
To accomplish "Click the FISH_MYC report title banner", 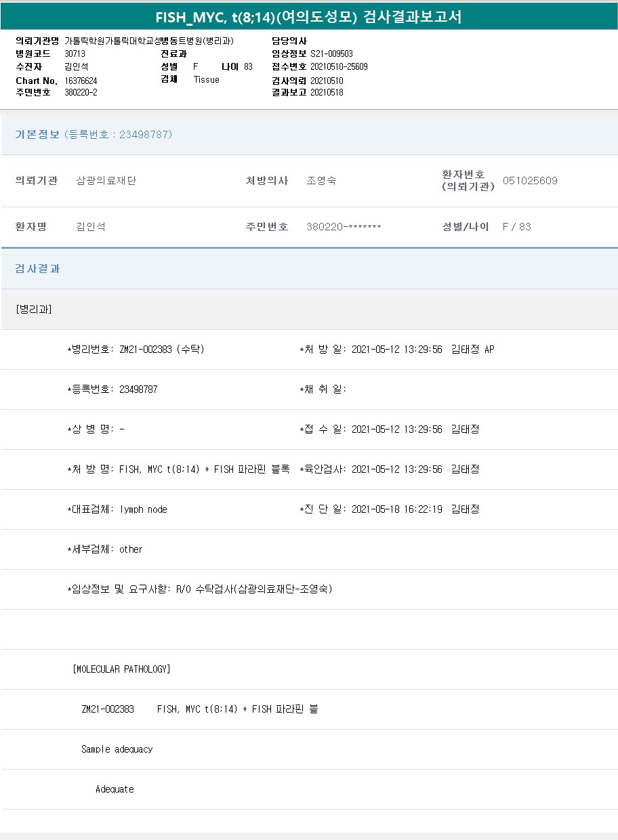I will [309, 17].
